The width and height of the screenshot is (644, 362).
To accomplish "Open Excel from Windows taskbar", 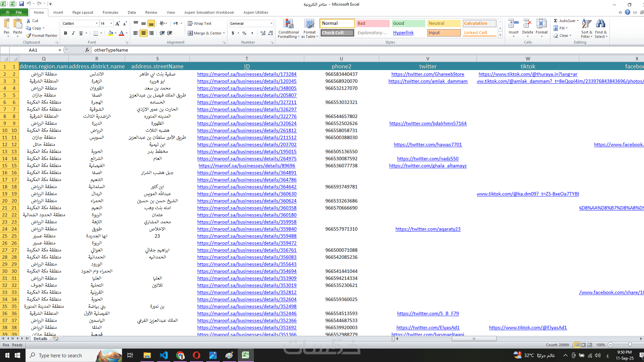I will click(x=246, y=355).
